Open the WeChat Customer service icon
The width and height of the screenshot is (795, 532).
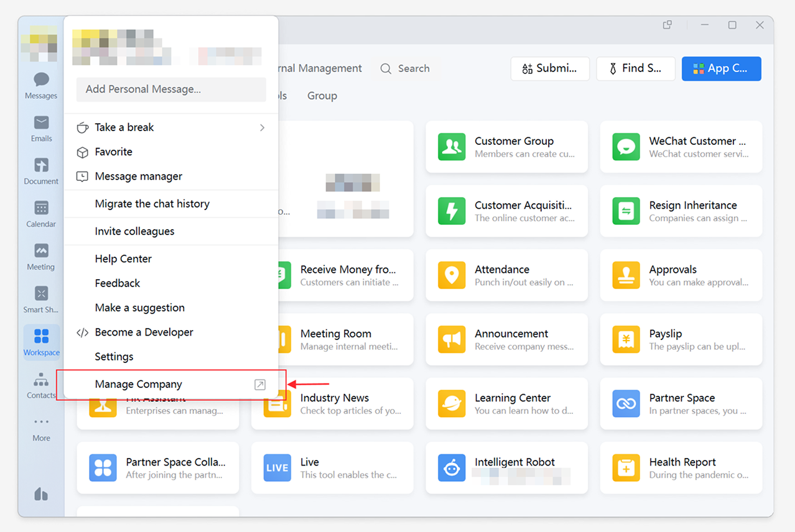[626, 147]
